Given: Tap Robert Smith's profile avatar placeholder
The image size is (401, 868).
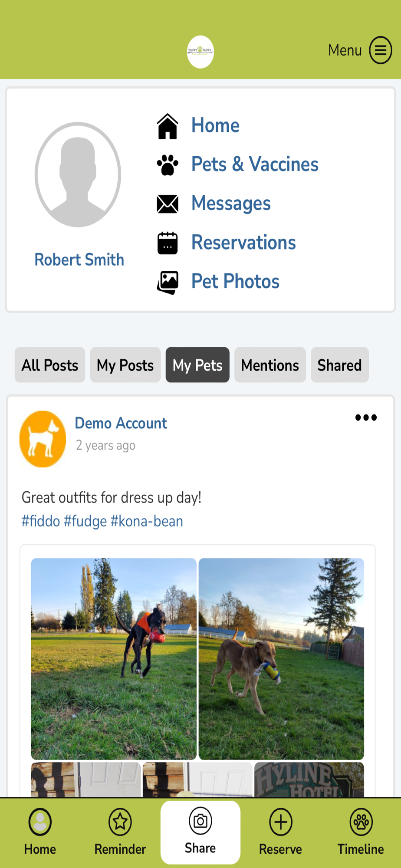Looking at the screenshot, I should pos(78,174).
